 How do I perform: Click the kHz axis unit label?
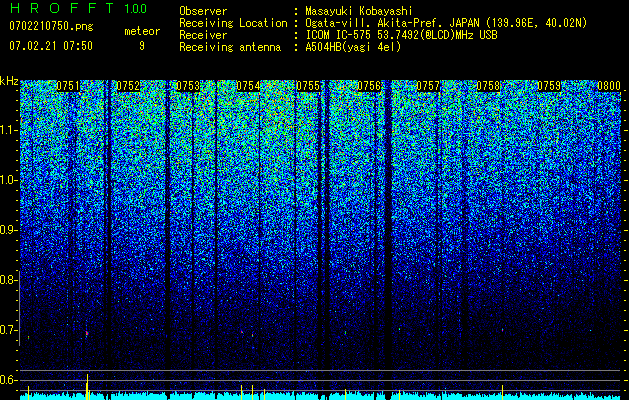tap(9, 81)
